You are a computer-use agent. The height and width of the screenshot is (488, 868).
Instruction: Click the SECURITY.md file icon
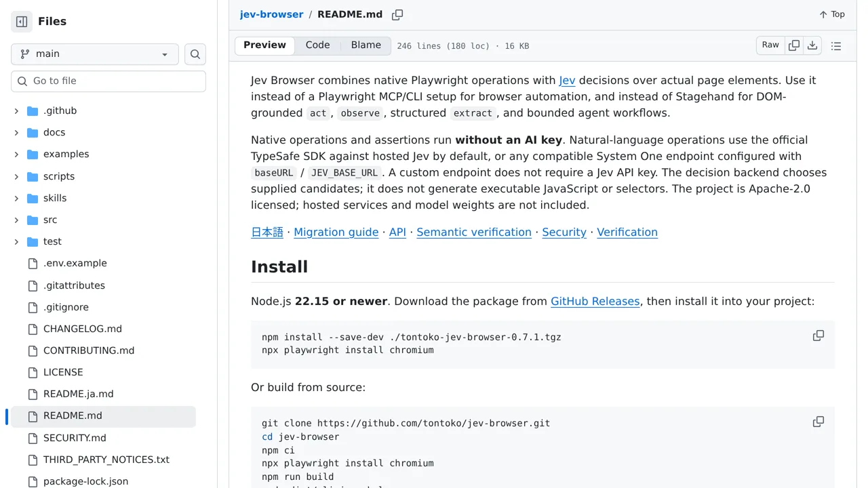click(x=33, y=438)
